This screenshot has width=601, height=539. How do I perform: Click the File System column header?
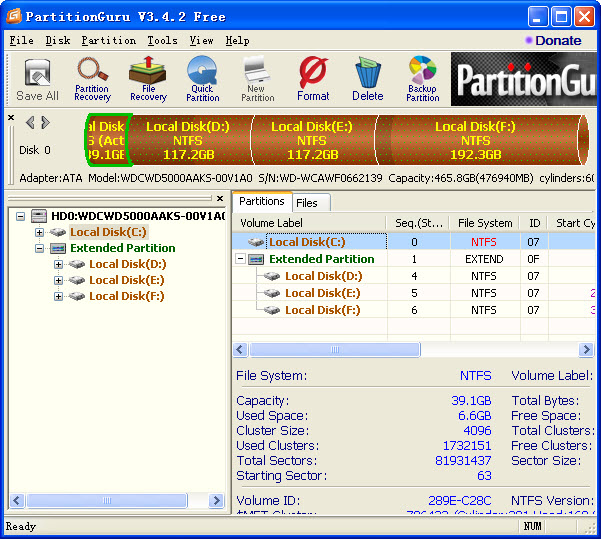485,223
